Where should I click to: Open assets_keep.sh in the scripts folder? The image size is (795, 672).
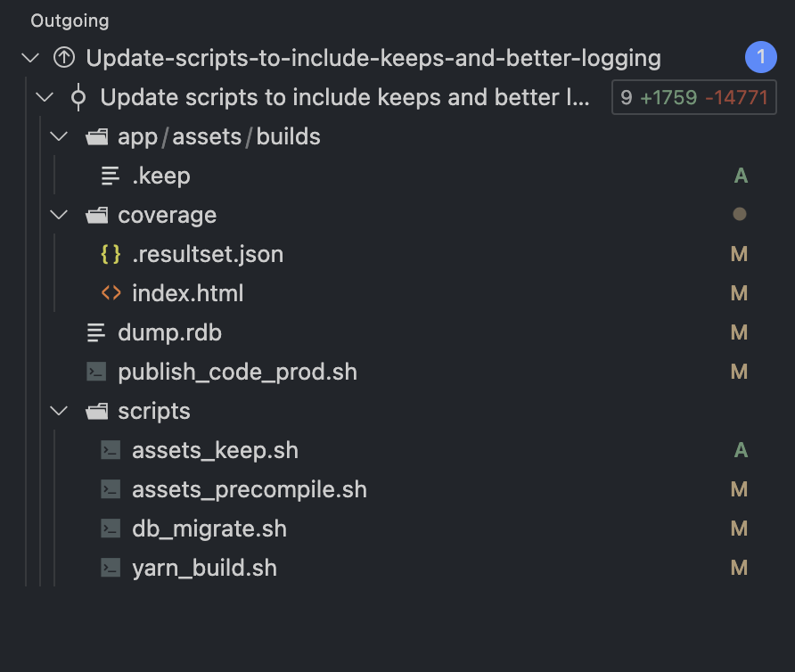pos(215,451)
